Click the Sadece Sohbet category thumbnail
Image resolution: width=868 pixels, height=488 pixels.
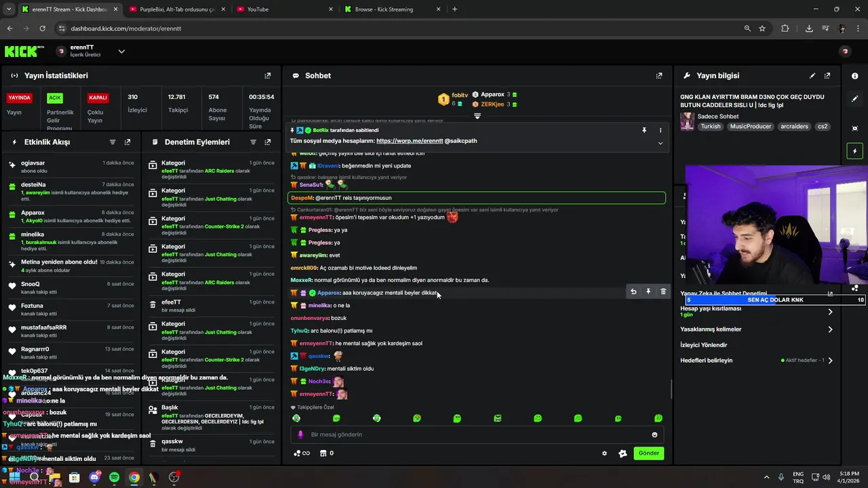tap(687, 121)
